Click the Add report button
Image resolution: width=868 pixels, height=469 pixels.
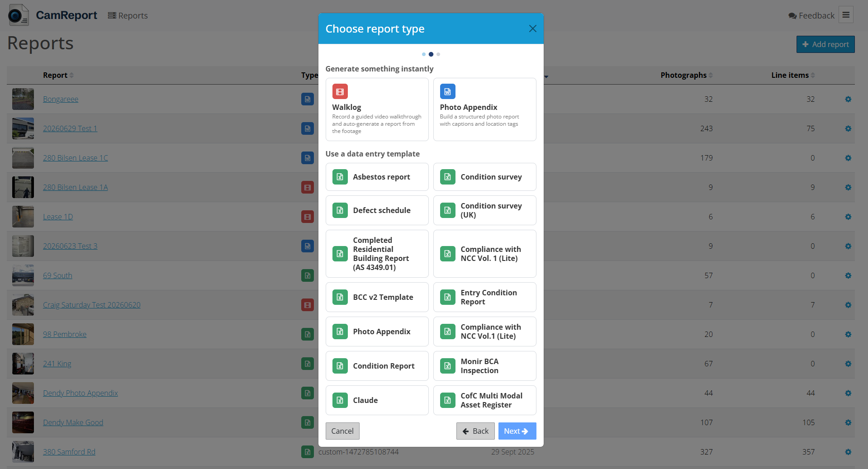tap(825, 44)
